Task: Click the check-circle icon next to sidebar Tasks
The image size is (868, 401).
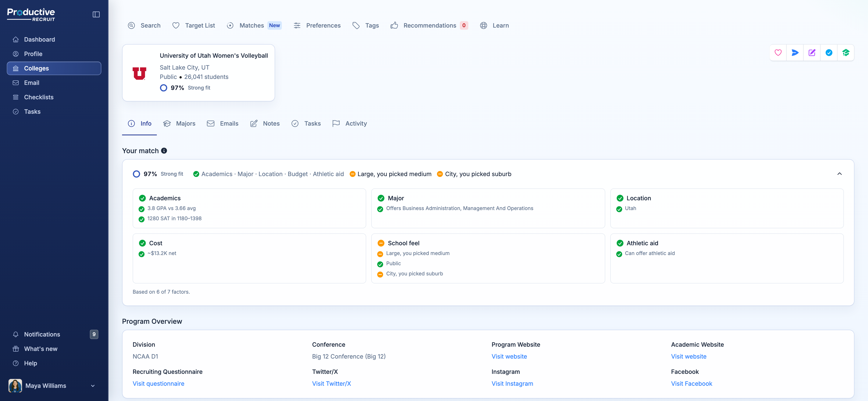Action: tap(15, 112)
